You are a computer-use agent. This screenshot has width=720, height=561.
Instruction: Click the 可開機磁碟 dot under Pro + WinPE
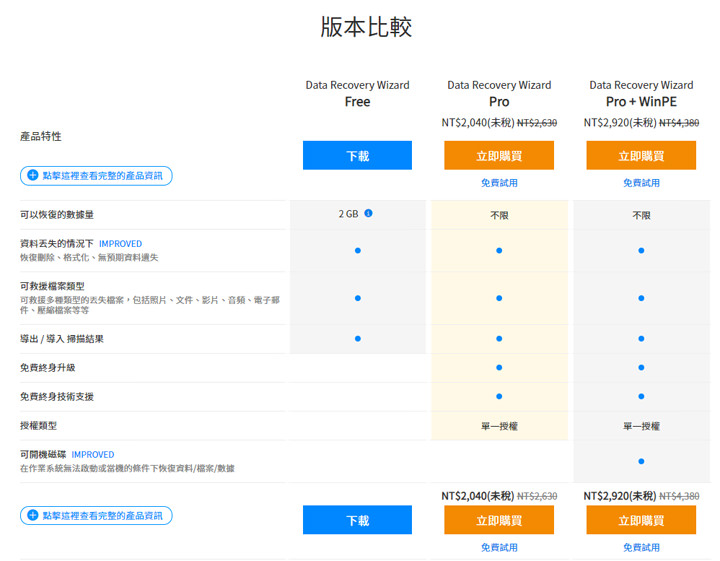click(641, 461)
